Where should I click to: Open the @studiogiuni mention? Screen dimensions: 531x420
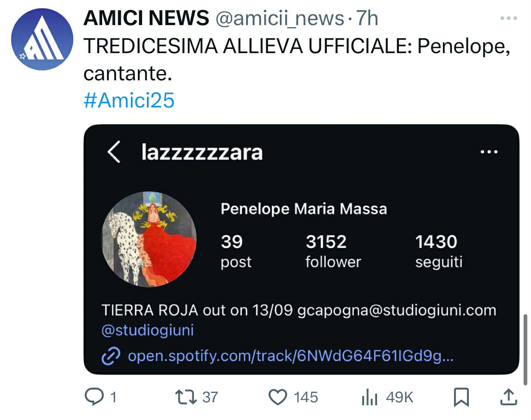click(x=147, y=330)
